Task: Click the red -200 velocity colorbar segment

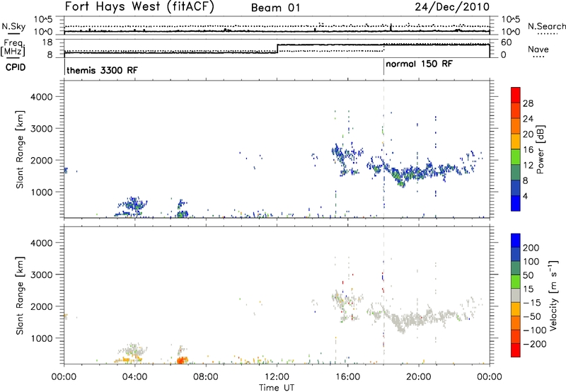Action: click(x=516, y=350)
